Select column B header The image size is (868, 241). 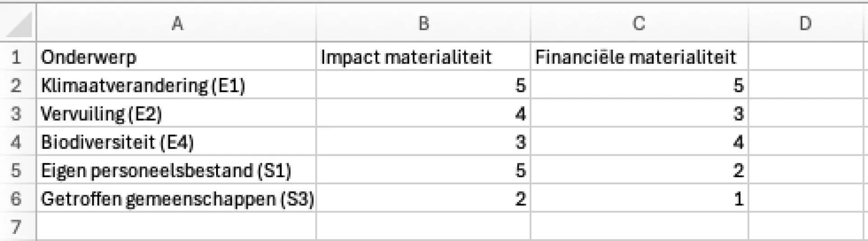(x=423, y=24)
